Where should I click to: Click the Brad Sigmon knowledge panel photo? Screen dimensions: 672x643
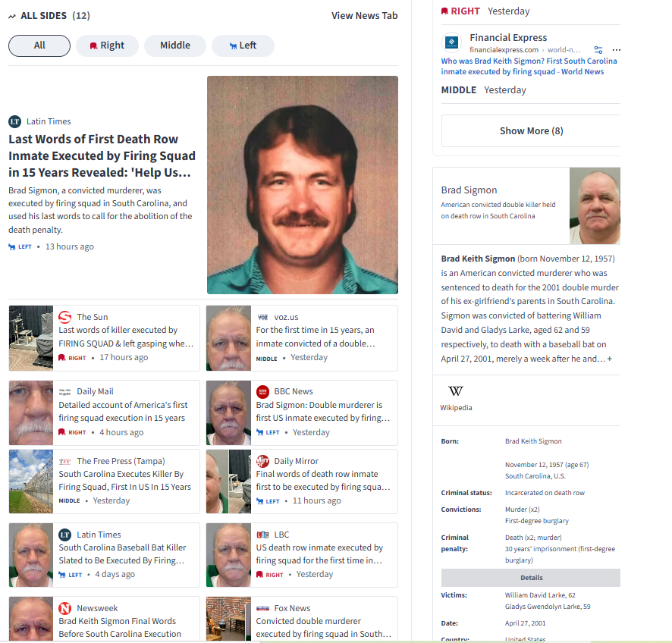click(595, 206)
